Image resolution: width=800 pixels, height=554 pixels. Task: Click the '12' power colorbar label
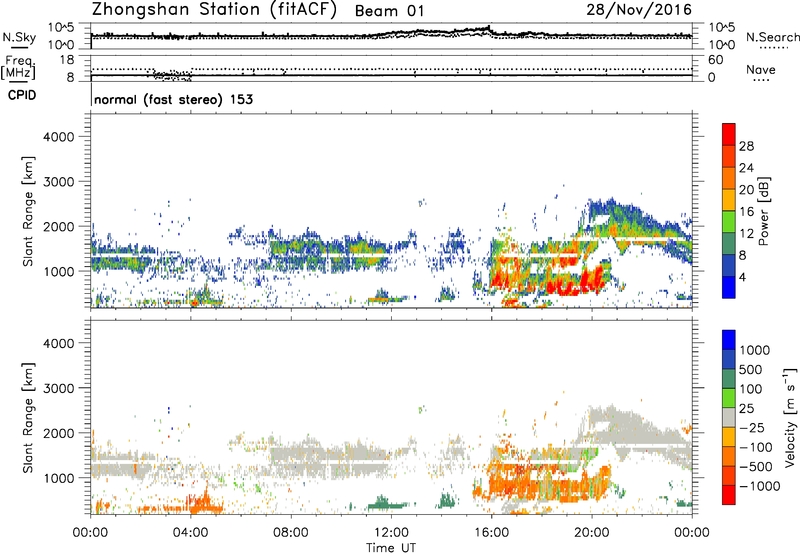pyautogui.click(x=746, y=234)
